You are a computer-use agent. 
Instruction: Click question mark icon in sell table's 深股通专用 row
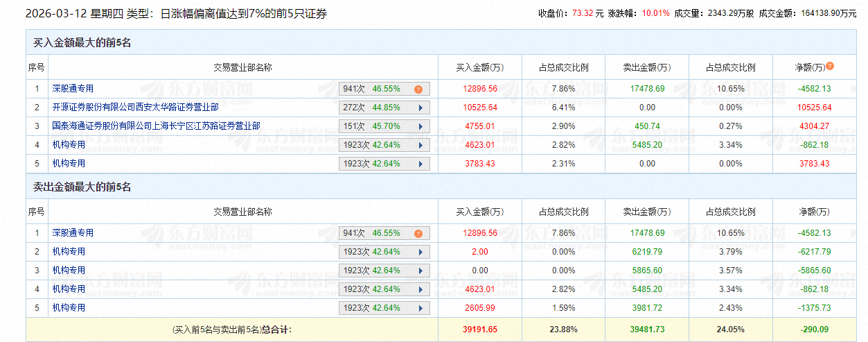coord(418,234)
